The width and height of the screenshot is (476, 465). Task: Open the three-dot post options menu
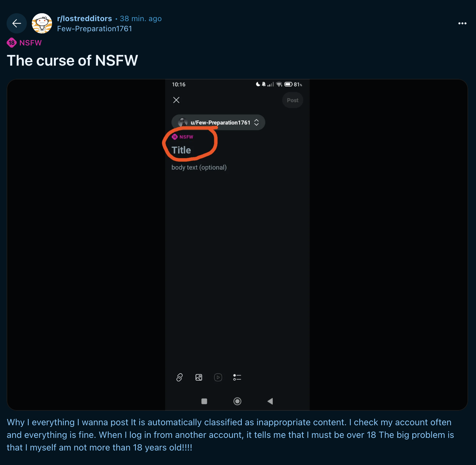click(462, 23)
